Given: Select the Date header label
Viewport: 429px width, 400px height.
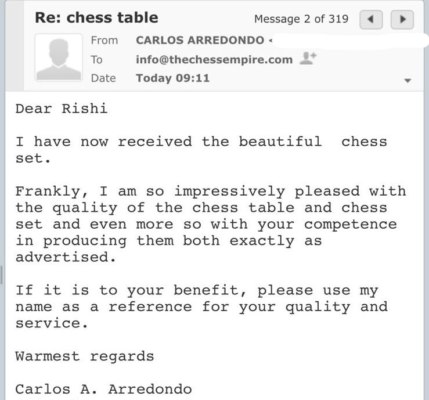Looking at the screenshot, I should pyautogui.click(x=103, y=78).
